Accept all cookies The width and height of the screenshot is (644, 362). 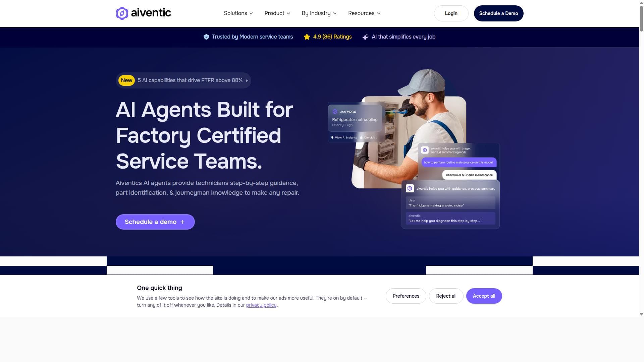(x=484, y=296)
